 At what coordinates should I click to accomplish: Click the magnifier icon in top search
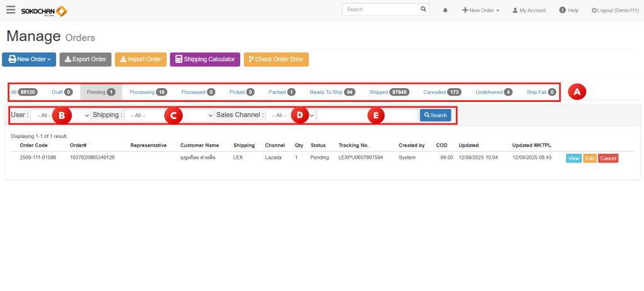click(x=423, y=10)
